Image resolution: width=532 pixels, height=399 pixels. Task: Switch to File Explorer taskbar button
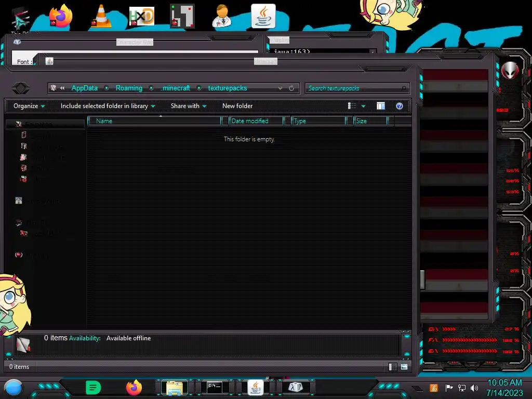(175, 388)
